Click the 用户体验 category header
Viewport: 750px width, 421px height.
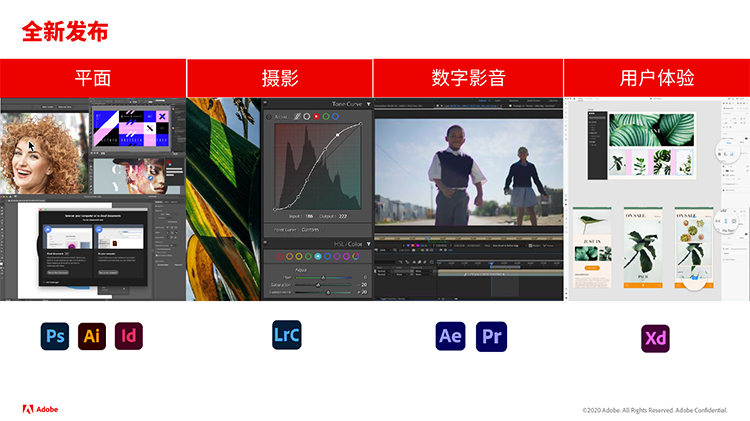point(657,78)
